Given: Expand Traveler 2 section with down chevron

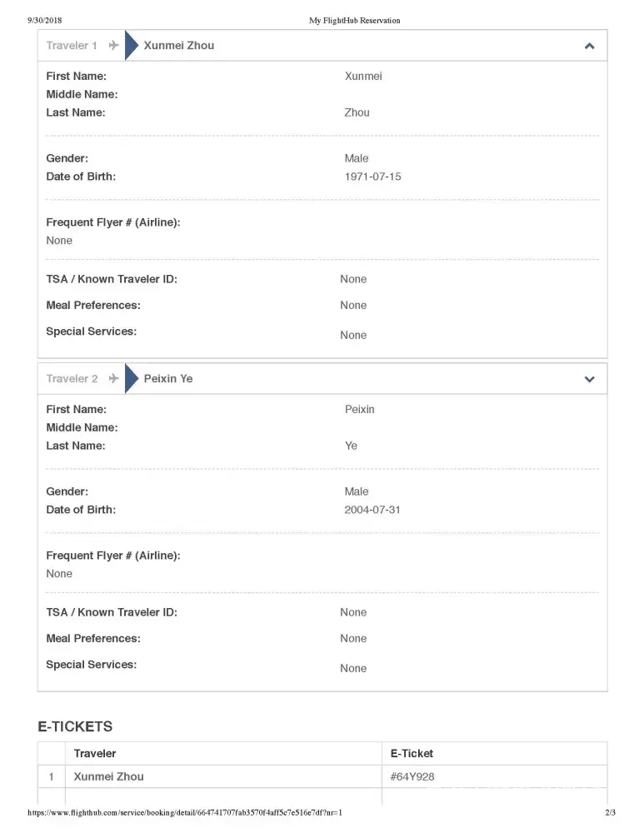Looking at the screenshot, I should (x=589, y=379).
